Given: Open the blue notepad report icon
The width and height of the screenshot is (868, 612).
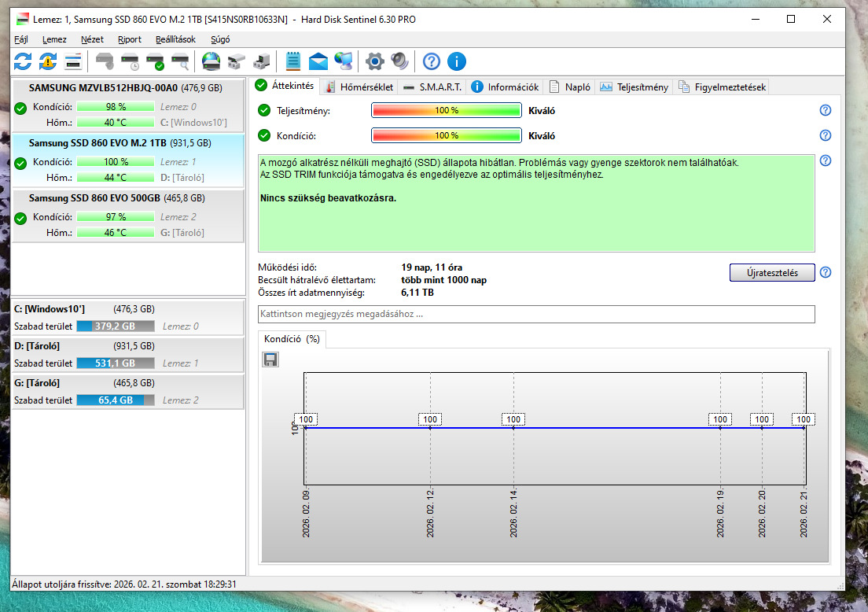Looking at the screenshot, I should click(x=292, y=61).
